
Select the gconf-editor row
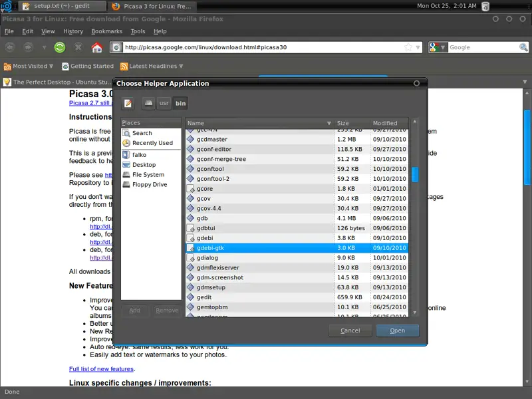coord(297,149)
